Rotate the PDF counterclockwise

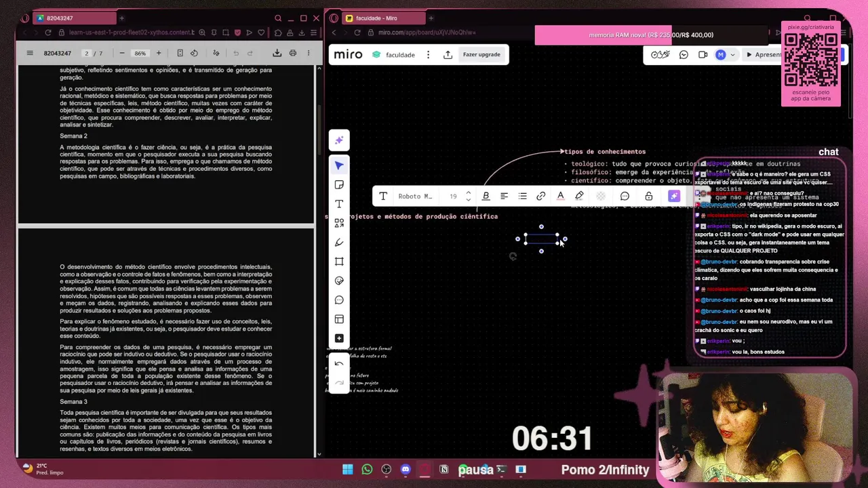tap(194, 53)
